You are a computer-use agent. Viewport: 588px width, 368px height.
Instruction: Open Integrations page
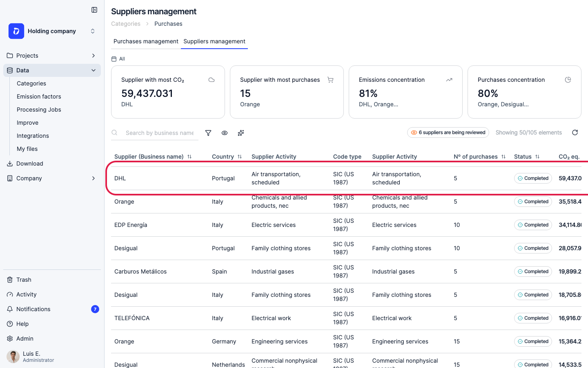click(x=33, y=136)
